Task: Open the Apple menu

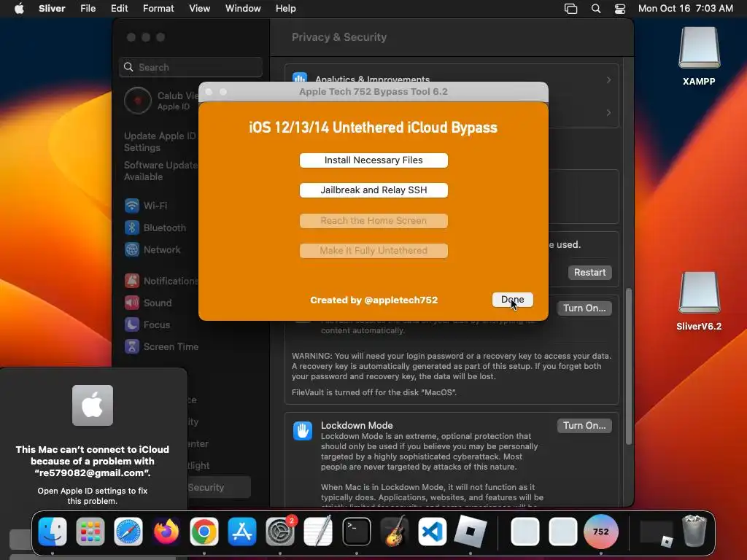Action: coord(19,9)
